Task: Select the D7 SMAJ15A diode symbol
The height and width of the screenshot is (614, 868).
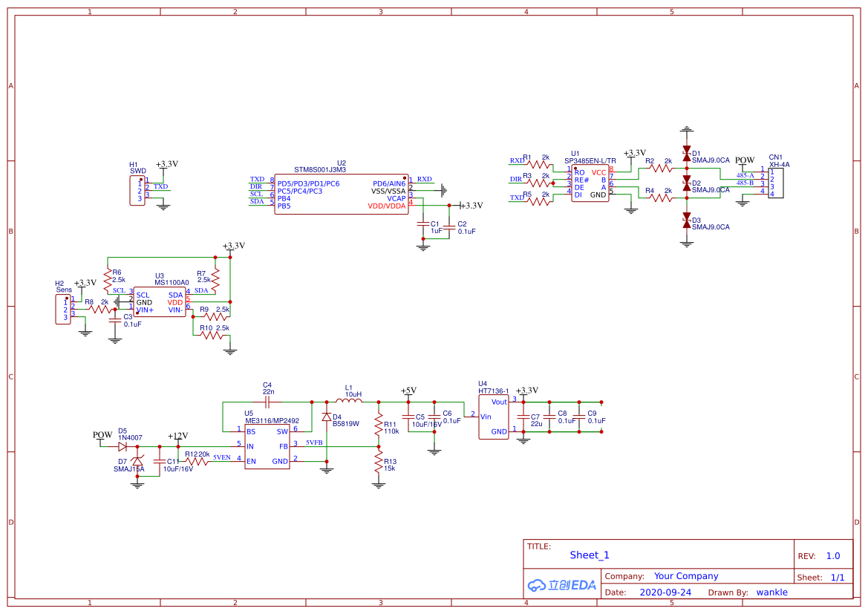Action: [137, 461]
